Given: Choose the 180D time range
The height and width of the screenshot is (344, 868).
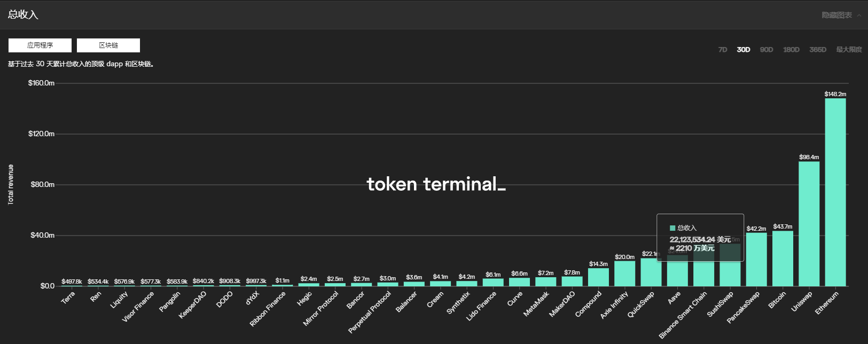Looking at the screenshot, I should tap(791, 50).
